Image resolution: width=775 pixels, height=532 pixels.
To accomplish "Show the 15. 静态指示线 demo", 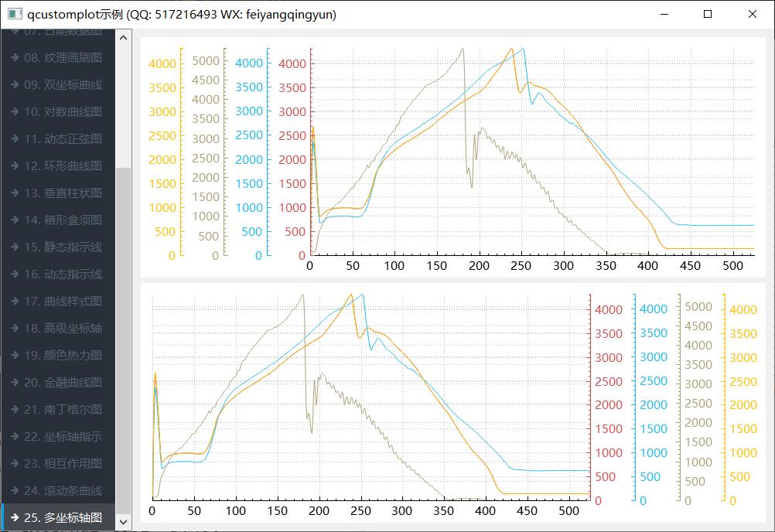I will [x=63, y=247].
